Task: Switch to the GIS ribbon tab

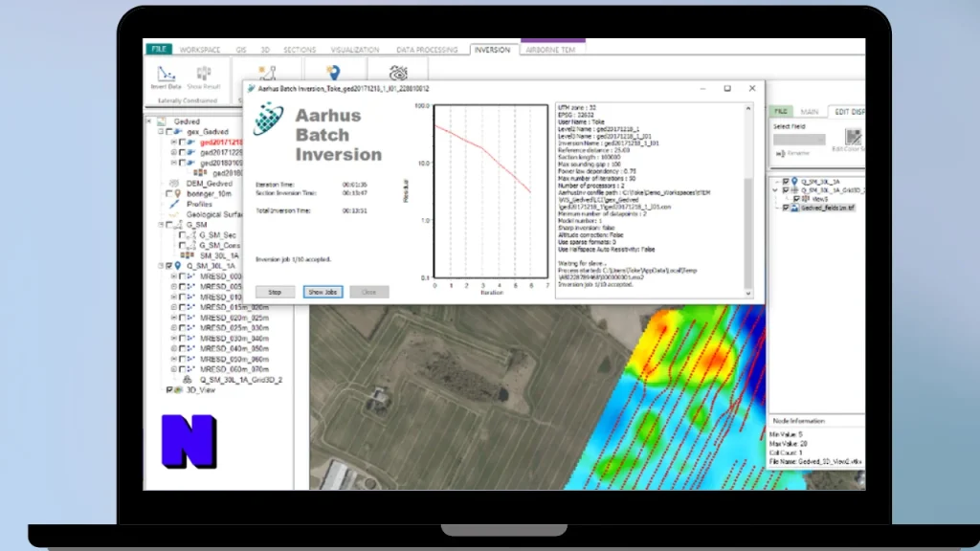Action: (240, 50)
